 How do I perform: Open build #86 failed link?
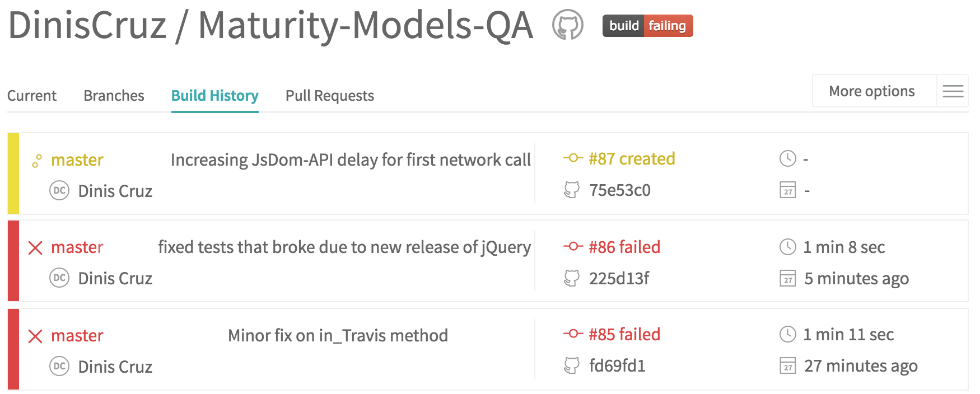coord(624,247)
